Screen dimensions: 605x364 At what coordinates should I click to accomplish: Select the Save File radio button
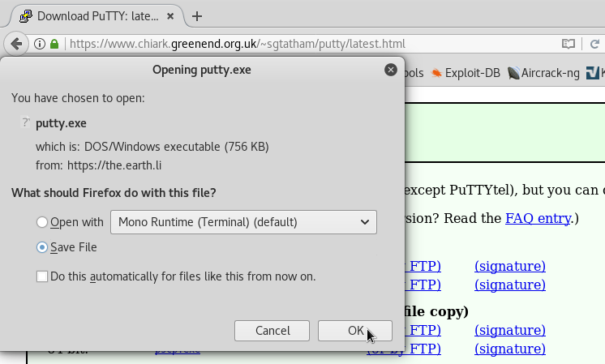(x=41, y=247)
